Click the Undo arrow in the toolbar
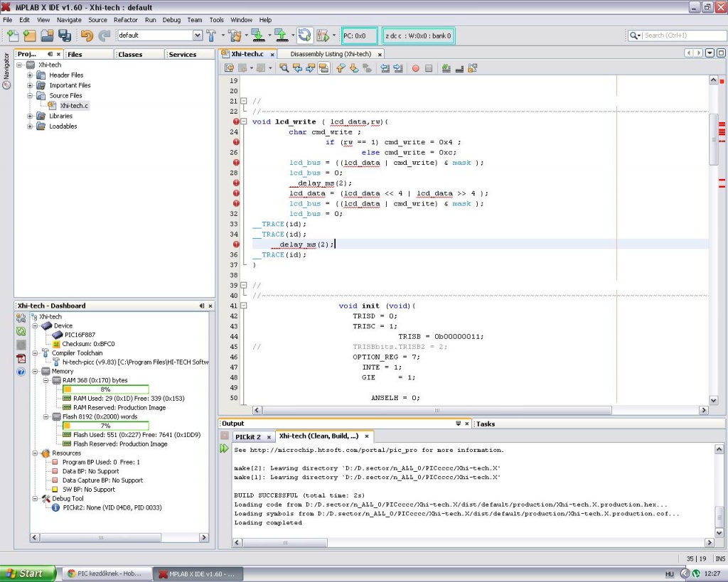Screen dimensions: 728x582 point(87,36)
